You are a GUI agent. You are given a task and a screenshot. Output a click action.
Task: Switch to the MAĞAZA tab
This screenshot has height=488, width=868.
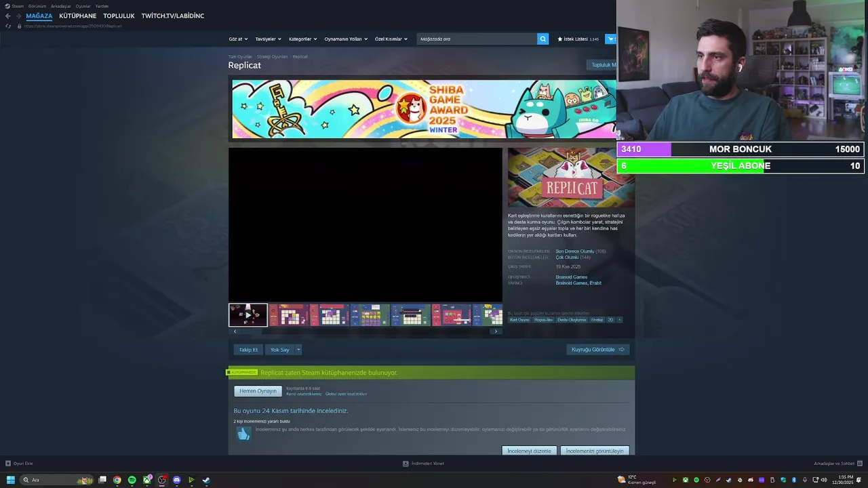click(39, 16)
